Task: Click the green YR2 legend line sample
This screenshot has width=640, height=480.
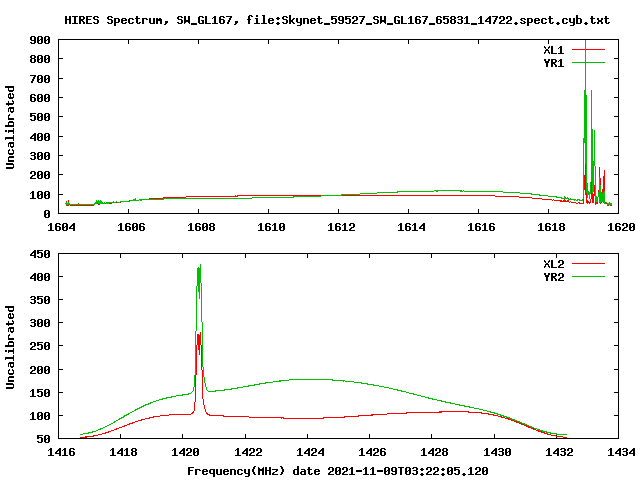Action: click(588, 277)
